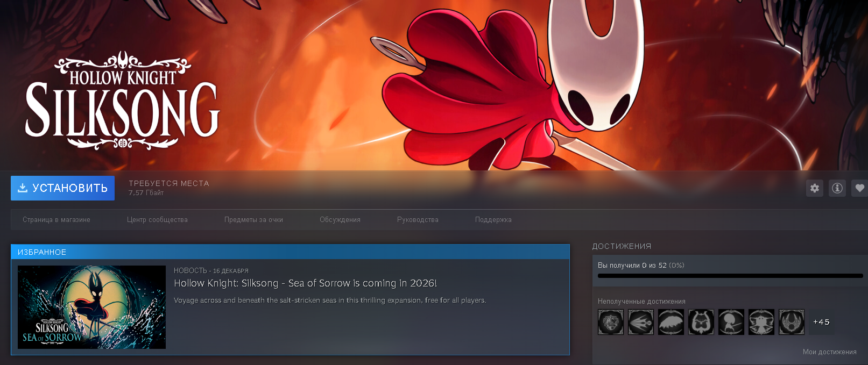Click the Избранное featured header
The width and height of the screenshot is (868, 365).
(290, 252)
